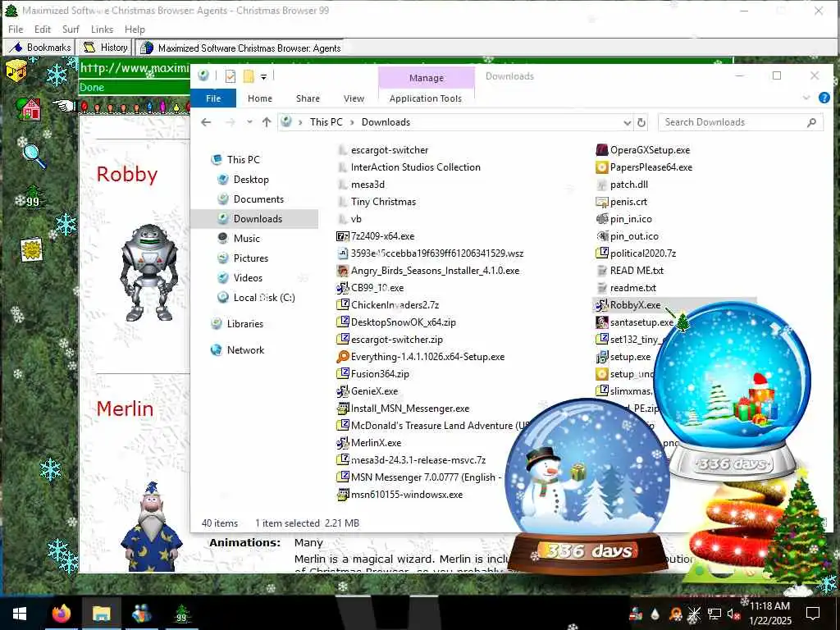Open the File tab in Explorer
The image size is (840, 630).
click(x=213, y=98)
